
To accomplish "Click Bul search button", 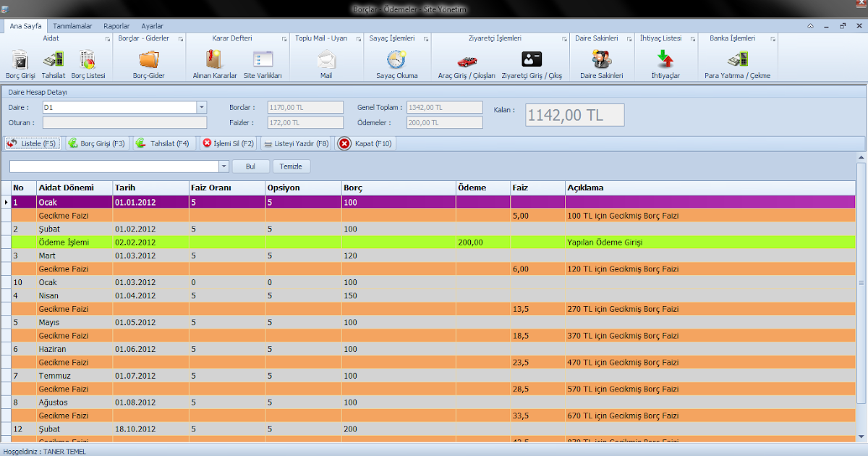I will tap(251, 166).
